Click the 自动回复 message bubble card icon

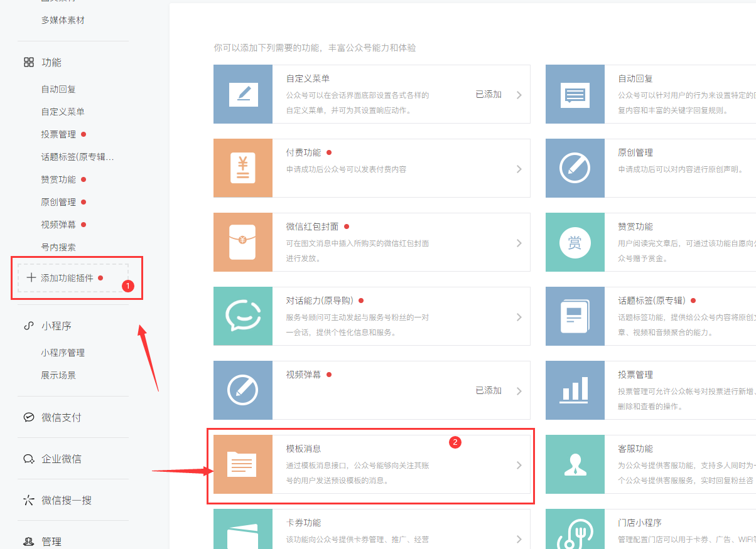click(575, 94)
